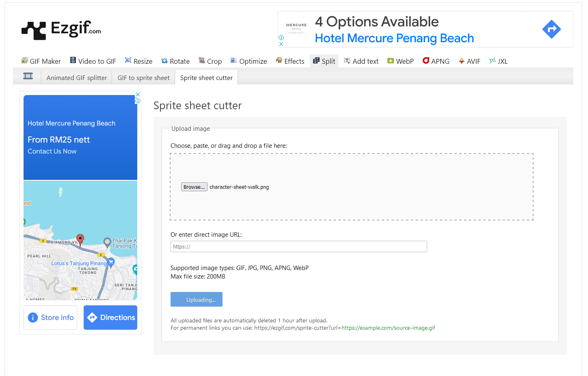Click the Directions button in ad
Viewport: 588px width, 376px height.
[110, 318]
